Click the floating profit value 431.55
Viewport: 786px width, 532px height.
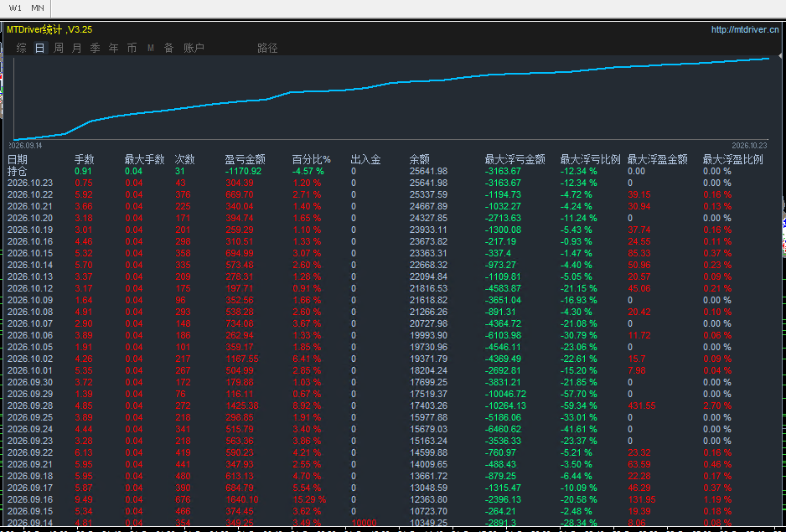642,405
